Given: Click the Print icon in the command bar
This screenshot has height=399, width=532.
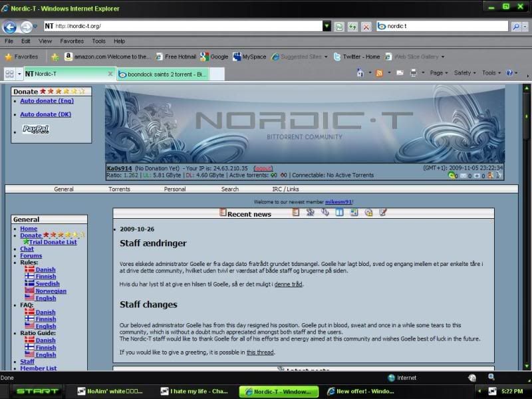Looking at the screenshot, I should (x=413, y=72).
